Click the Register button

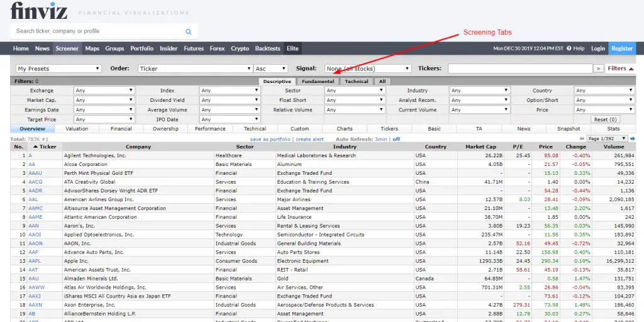pos(622,48)
